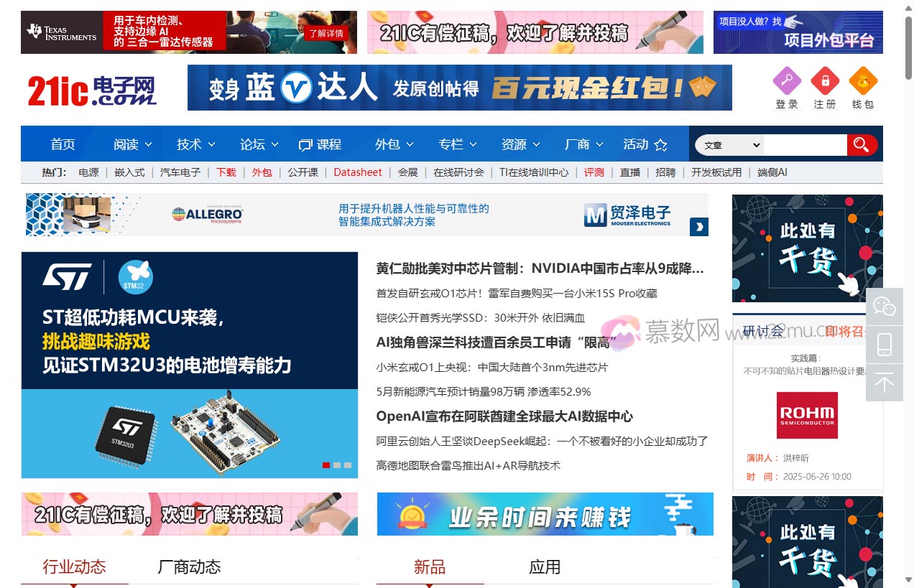Viewport: 914px width, 588px height.
Task: Open the orange 钱包 wallet icon
Action: (863, 81)
